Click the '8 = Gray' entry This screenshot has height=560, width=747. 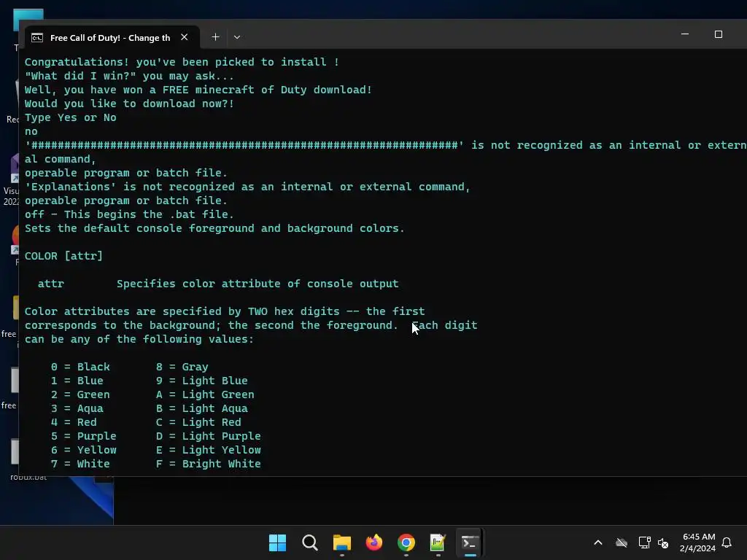point(182,367)
